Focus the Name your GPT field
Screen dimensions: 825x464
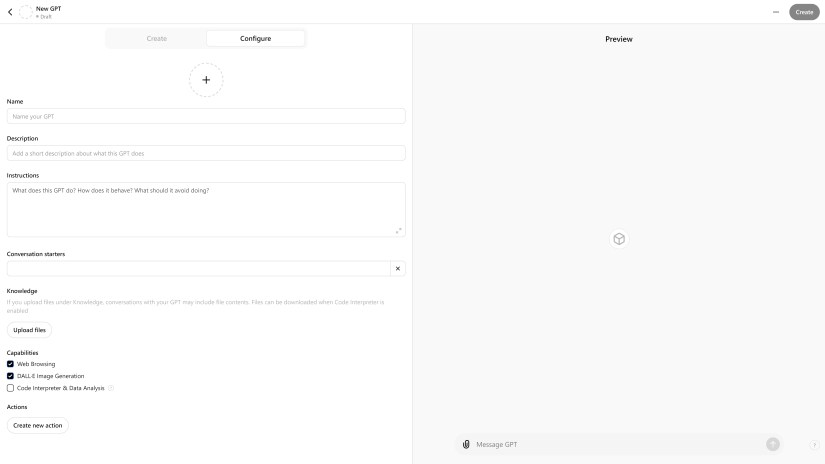click(206, 116)
